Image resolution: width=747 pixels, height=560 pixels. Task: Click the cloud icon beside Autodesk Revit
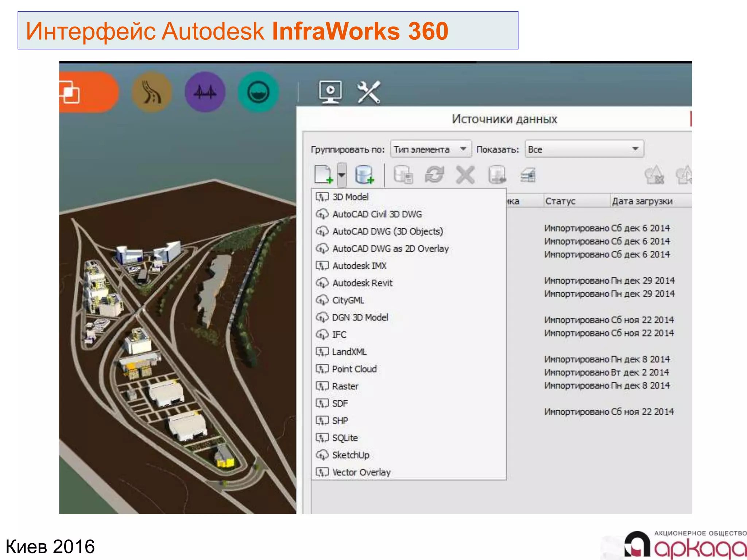[x=322, y=283]
